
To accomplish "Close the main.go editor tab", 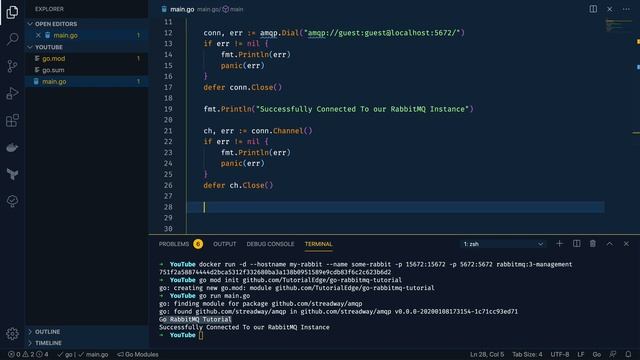I will click(609, 9).
